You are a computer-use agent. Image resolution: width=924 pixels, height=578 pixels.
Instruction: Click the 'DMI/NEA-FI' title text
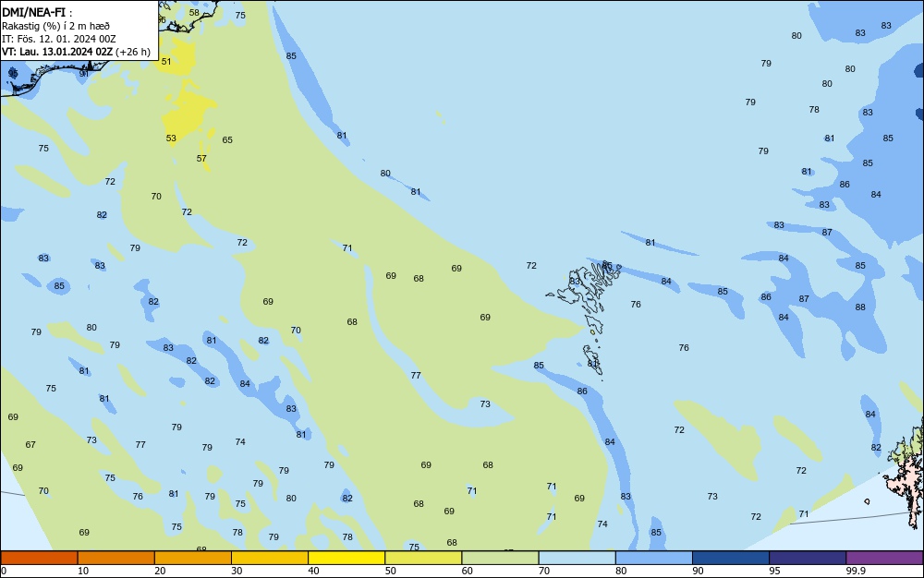point(33,12)
